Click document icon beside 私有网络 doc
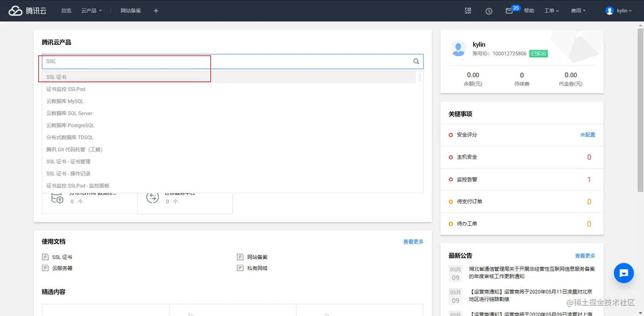This screenshot has height=316, width=644. (240, 268)
